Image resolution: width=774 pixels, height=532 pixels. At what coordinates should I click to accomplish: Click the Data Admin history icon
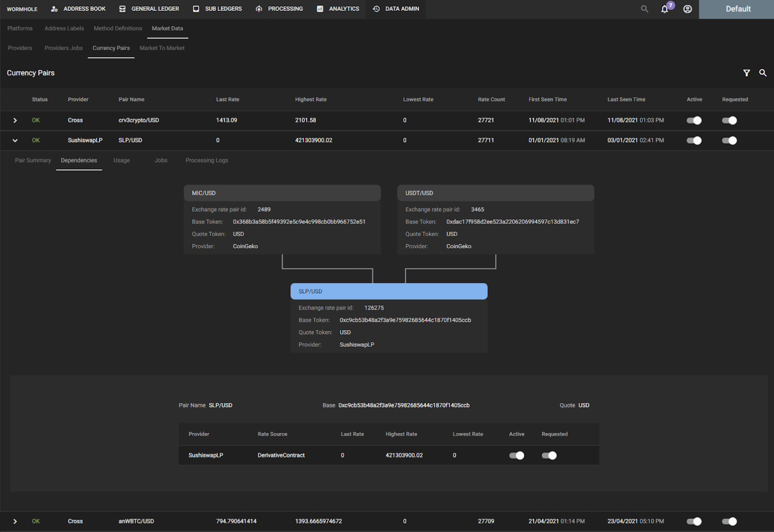[376, 9]
